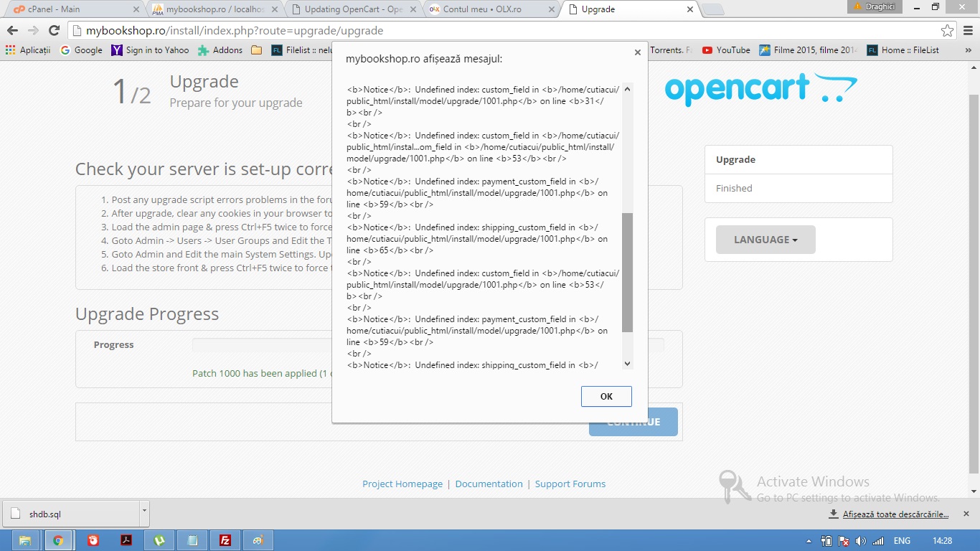Open the Documentation link
980x551 pixels.
pyautogui.click(x=489, y=484)
